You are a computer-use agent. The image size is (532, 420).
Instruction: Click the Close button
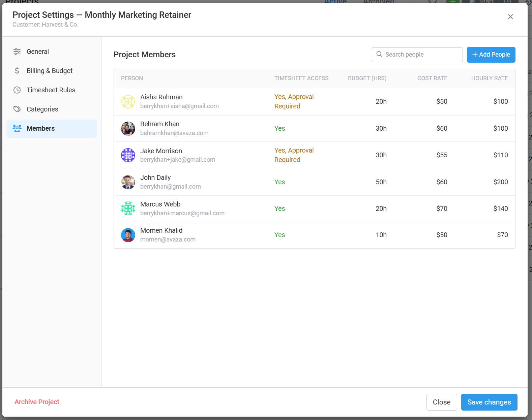pyautogui.click(x=442, y=402)
